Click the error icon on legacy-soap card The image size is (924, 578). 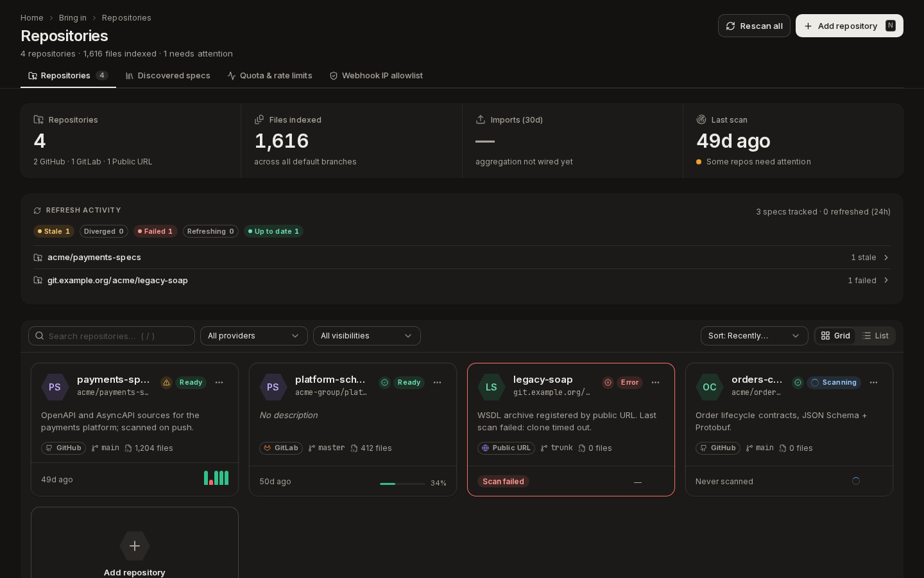point(608,382)
